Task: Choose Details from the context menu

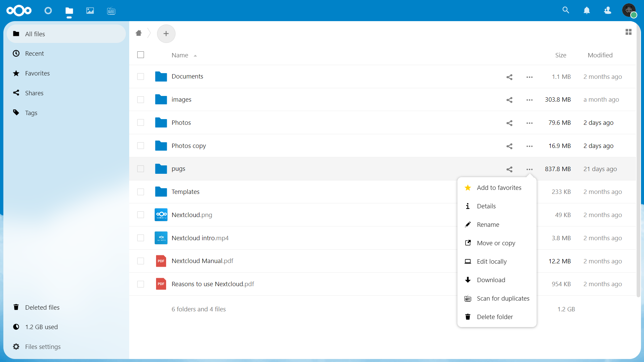Action: coord(497,206)
